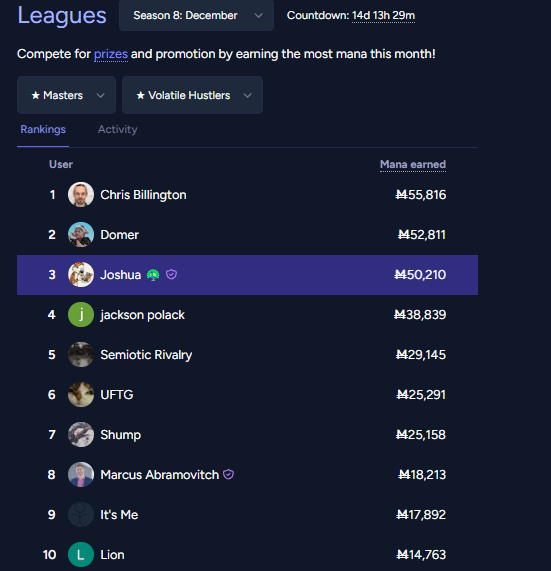Click the countdown timer 14d 13h 29m
Viewport: 551px width, 571px height.
(x=383, y=15)
